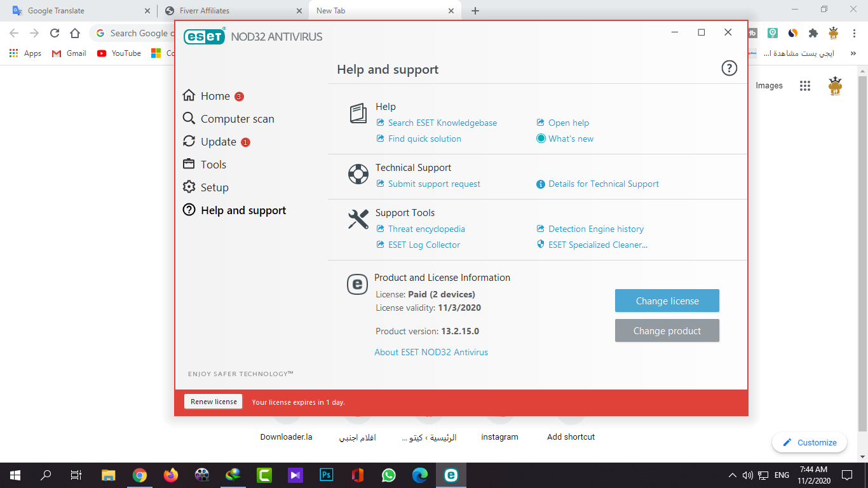
Task: Click the red Home notification badge 3
Action: click(239, 97)
